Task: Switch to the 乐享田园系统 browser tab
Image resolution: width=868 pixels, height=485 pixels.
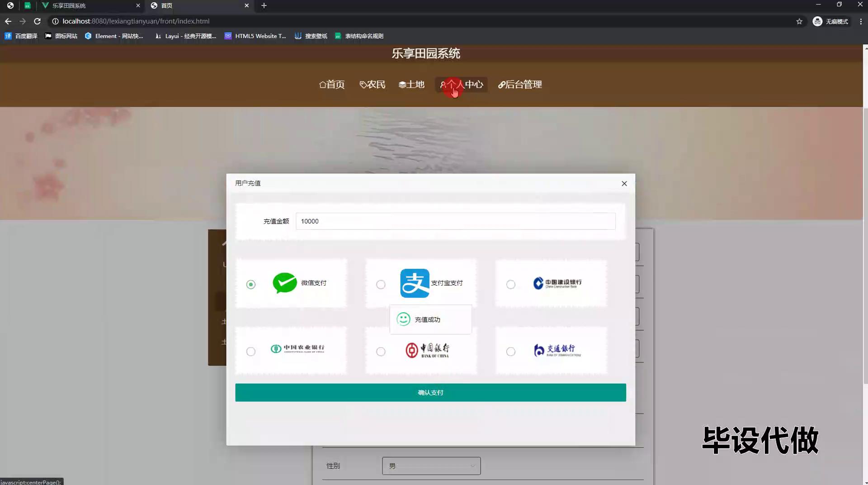Action: point(88,5)
